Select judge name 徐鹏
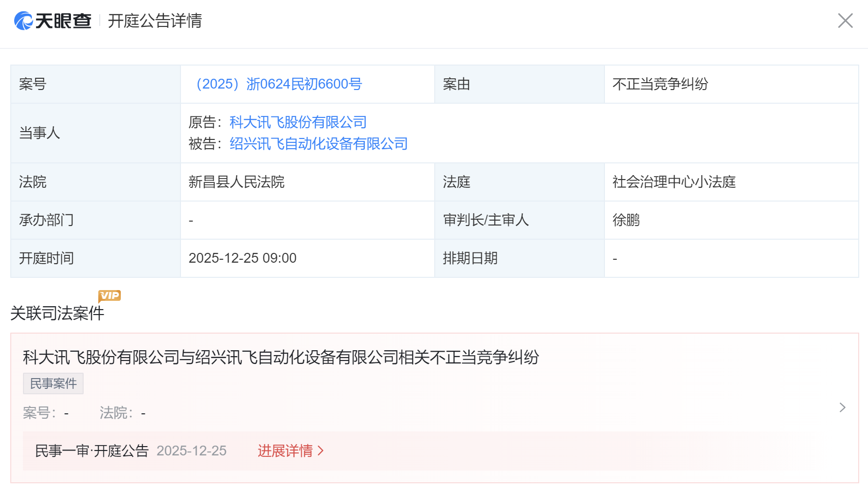Screen dimensions: 868x496 [x=626, y=220]
